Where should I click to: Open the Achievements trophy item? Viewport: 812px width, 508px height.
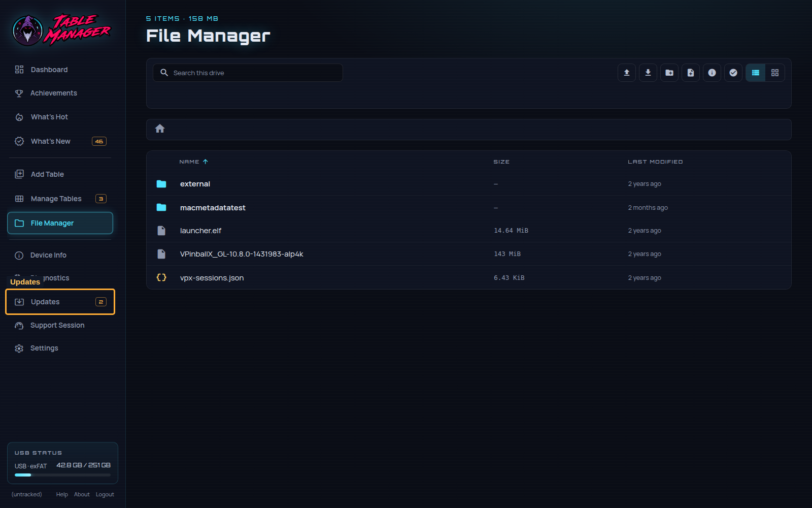[60, 93]
